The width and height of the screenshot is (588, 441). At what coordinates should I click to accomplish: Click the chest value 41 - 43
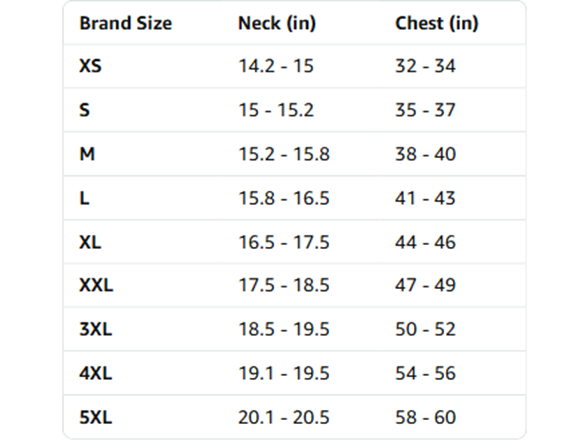click(426, 198)
